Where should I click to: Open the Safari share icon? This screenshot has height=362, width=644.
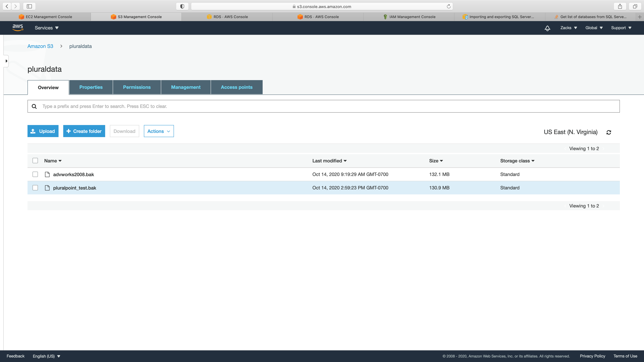pyautogui.click(x=620, y=7)
